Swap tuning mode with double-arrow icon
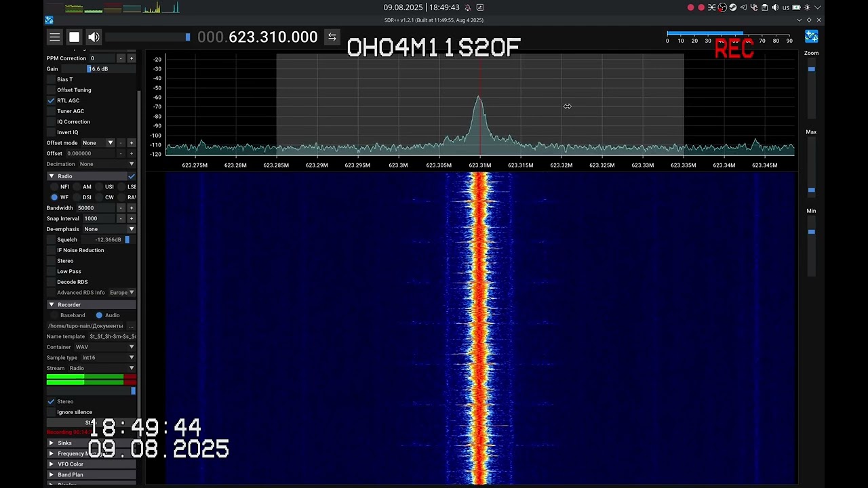 (332, 37)
